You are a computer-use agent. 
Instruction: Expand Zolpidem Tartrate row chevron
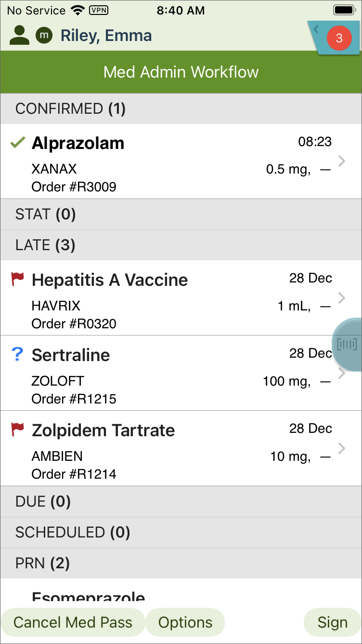342,448
